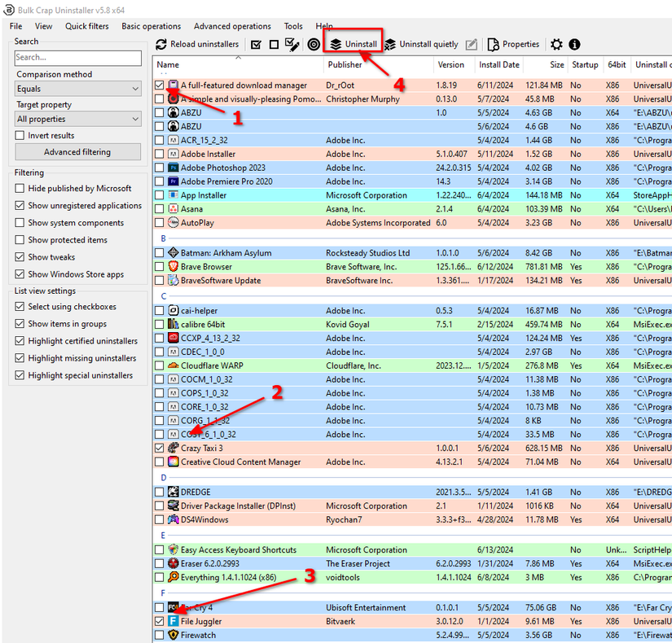672x643 pixels.
Task: Click the modify uninstaller edit icon
Action: pos(472,45)
